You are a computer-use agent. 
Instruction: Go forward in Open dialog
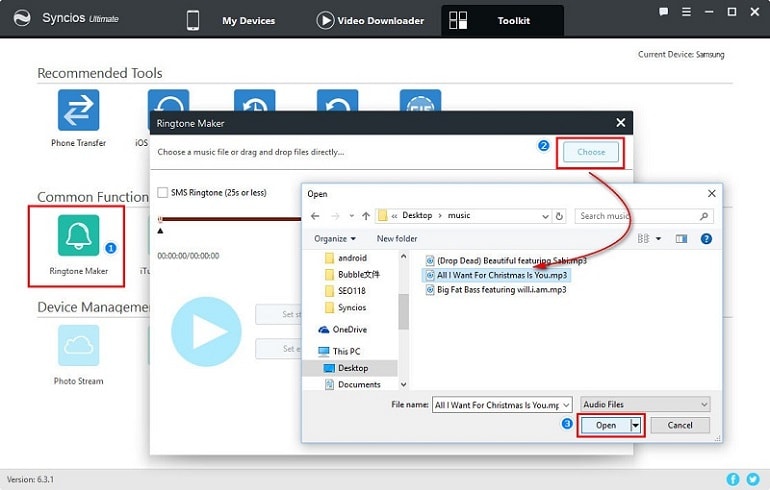[x=335, y=216]
